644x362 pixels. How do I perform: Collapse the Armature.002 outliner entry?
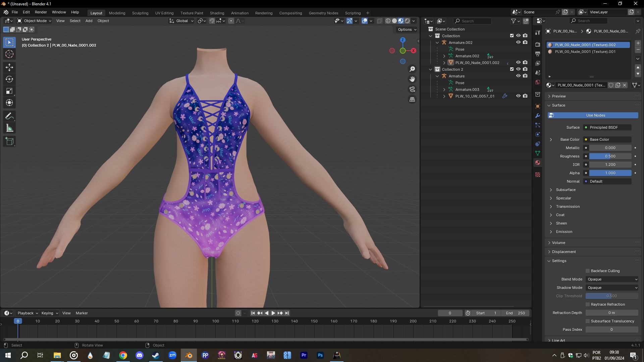coord(437,43)
